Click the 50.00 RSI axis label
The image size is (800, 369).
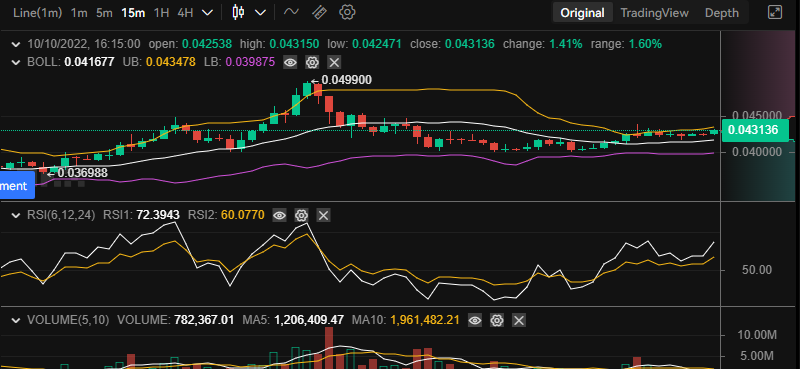[x=757, y=270]
